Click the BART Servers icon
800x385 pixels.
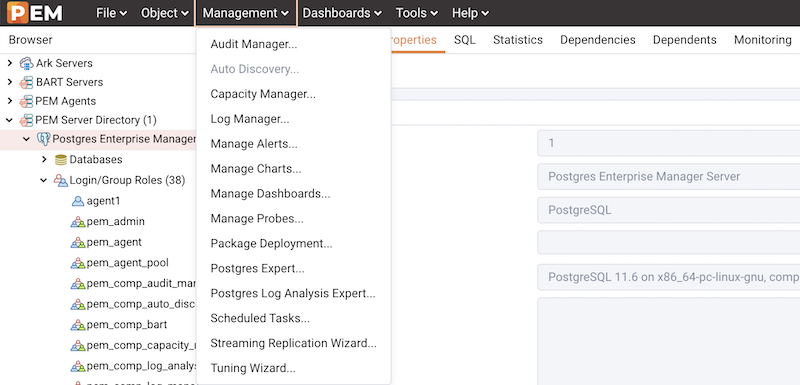[x=27, y=83]
